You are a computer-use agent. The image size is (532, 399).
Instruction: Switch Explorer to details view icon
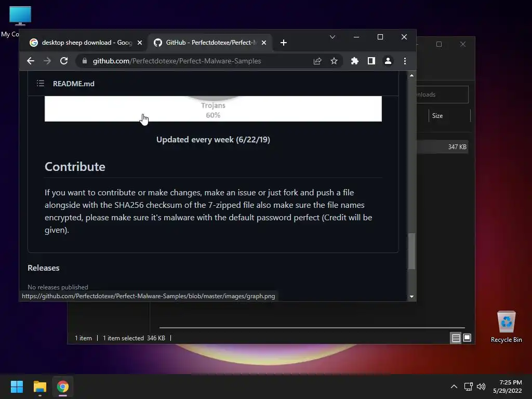456,338
